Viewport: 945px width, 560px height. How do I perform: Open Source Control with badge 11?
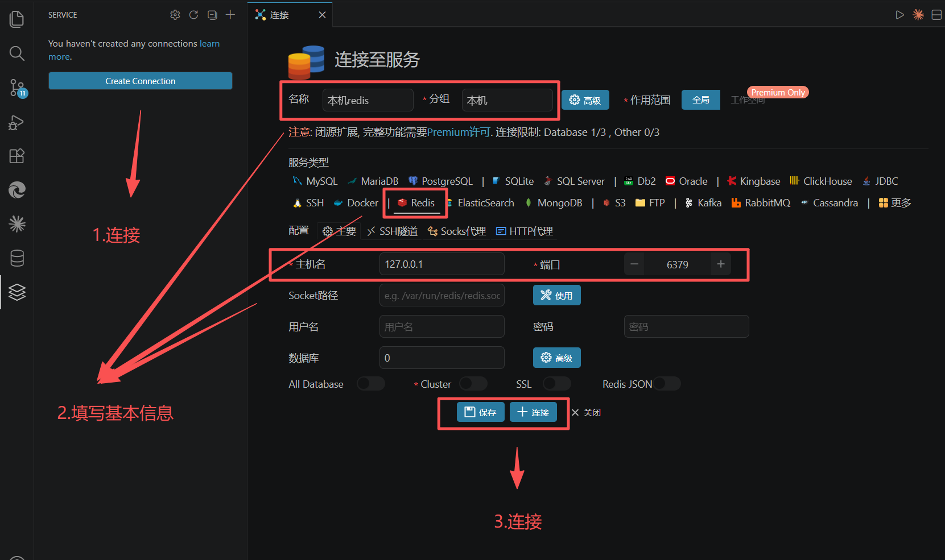[17, 88]
